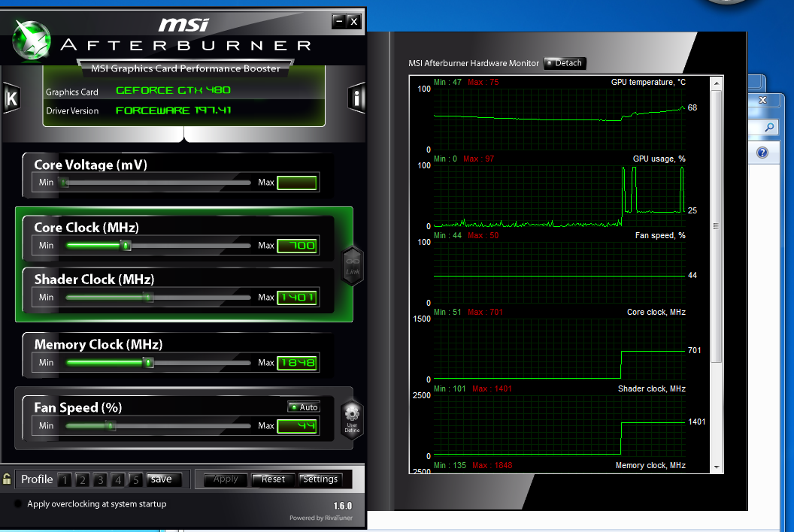Click the Core clock graph
The width and height of the screenshot is (794, 532).
(559, 349)
